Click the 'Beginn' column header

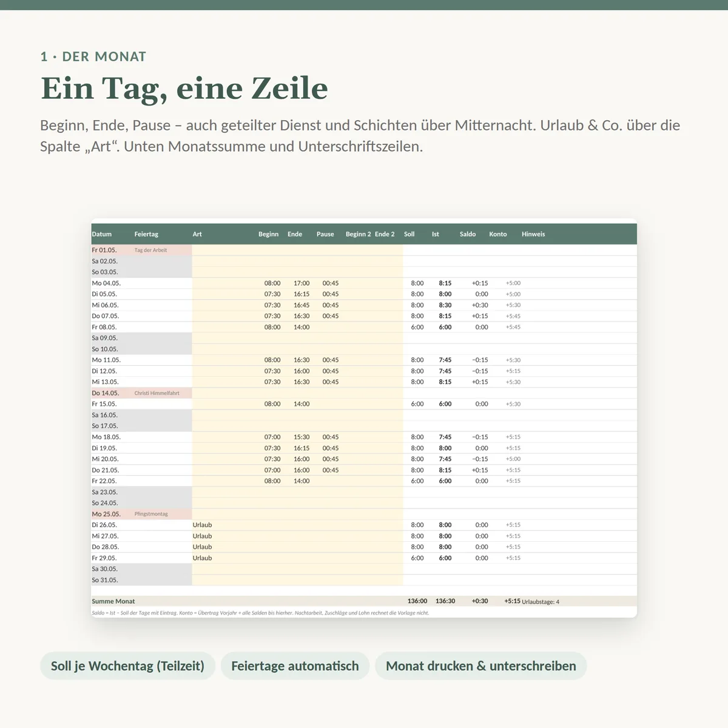point(269,234)
